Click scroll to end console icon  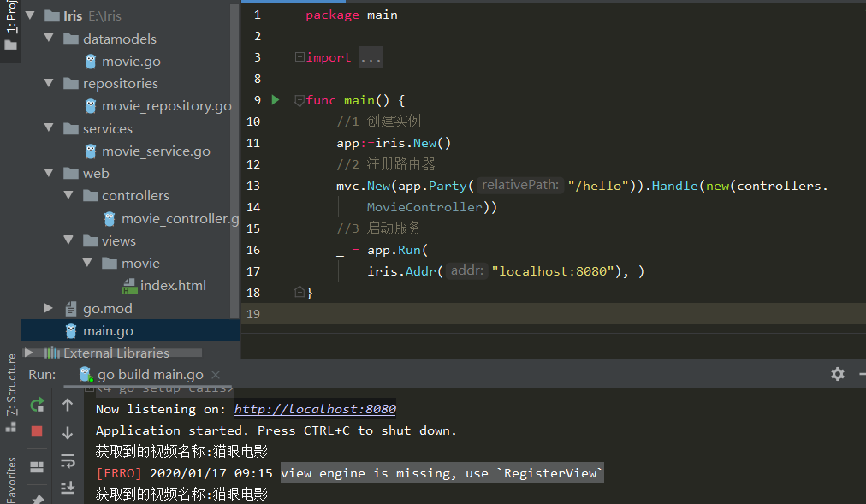pyautogui.click(x=68, y=488)
